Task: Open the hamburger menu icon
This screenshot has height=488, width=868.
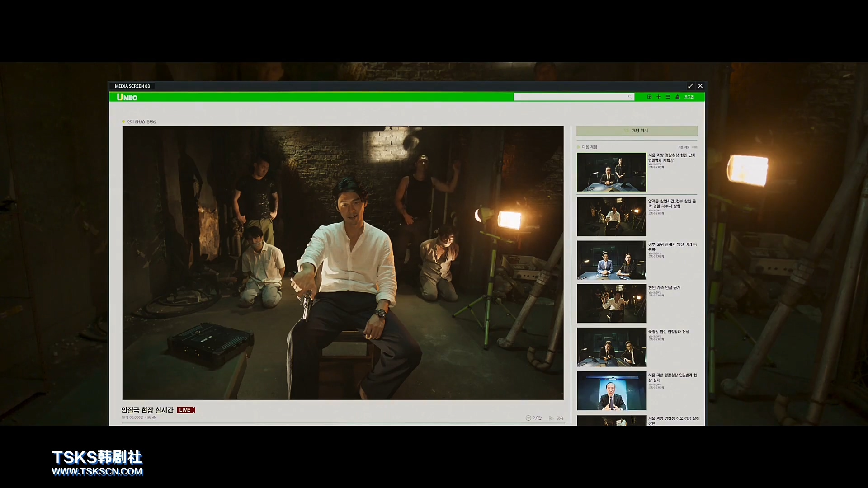Action: pos(668,97)
